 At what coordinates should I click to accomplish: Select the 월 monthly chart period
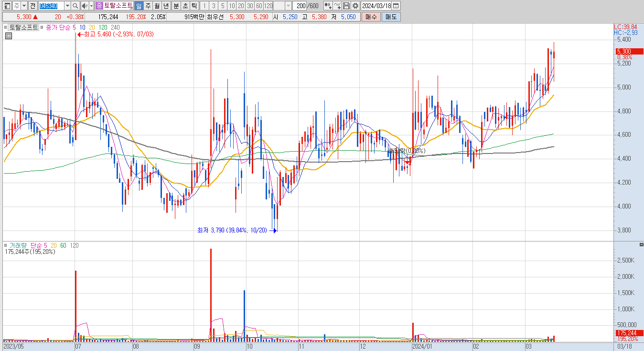pyautogui.click(x=157, y=6)
